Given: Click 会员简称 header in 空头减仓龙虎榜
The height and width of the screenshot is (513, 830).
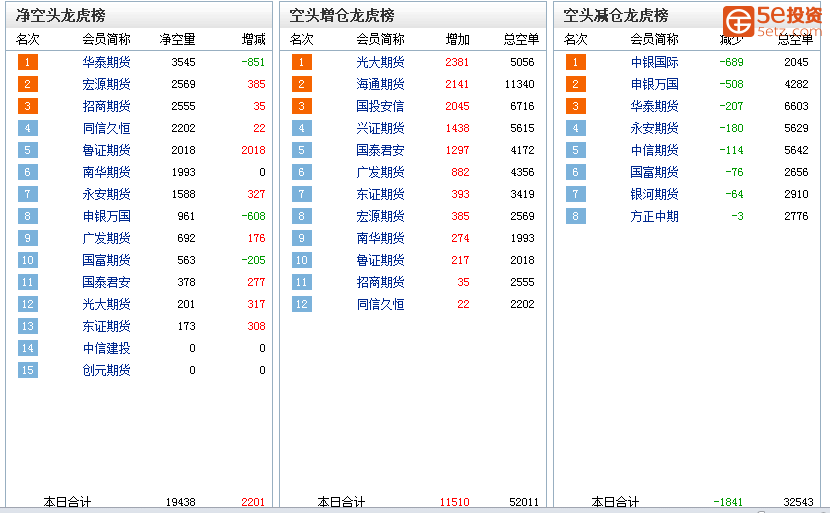Looking at the screenshot, I should coord(654,39).
